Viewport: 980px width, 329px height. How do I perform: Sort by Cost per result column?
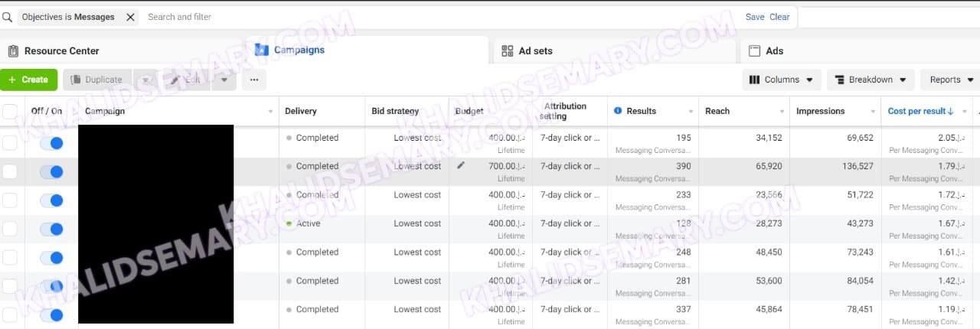click(x=920, y=111)
